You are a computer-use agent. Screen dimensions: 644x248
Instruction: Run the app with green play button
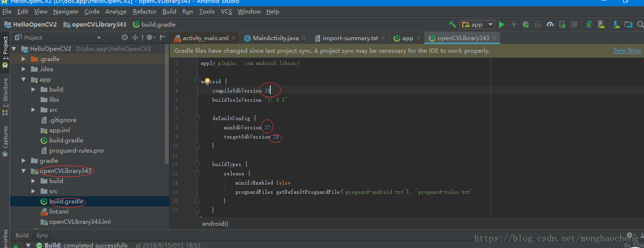pos(502,24)
